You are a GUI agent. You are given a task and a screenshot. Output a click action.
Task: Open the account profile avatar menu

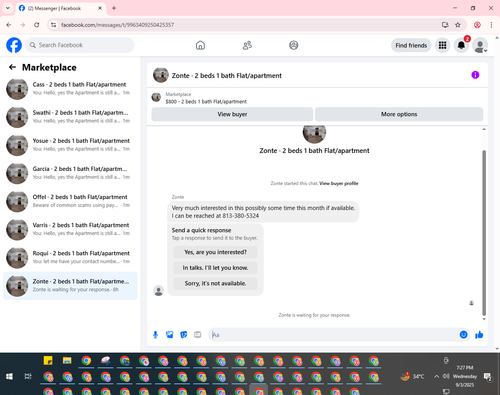tap(480, 45)
